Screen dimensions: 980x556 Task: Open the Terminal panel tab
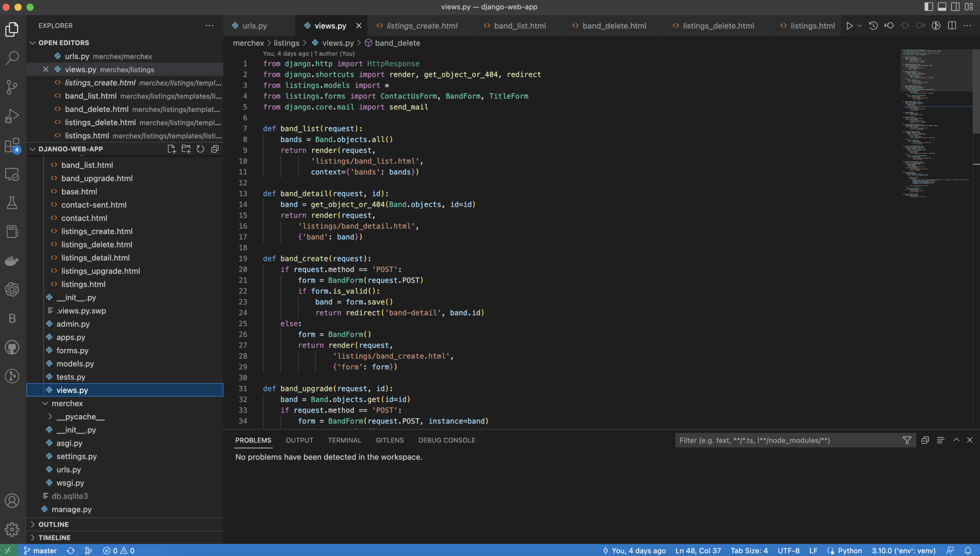[x=344, y=440]
